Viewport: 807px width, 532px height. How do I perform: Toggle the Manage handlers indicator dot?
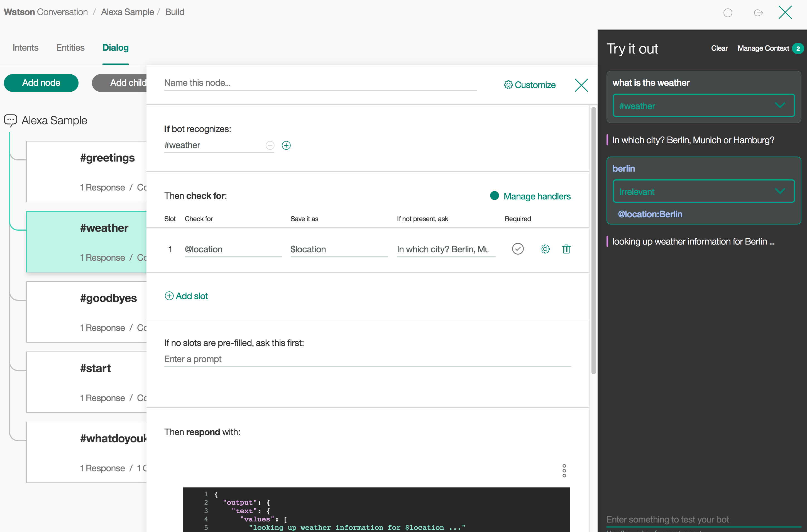(x=495, y=196)
